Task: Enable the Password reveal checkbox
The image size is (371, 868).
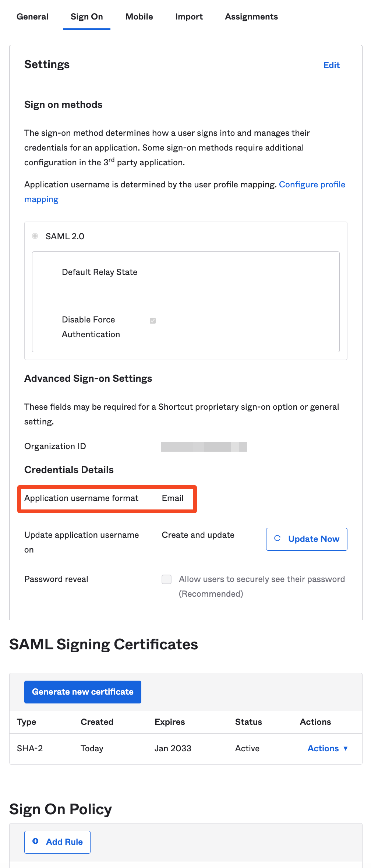Action: click(x=167, y=579)
